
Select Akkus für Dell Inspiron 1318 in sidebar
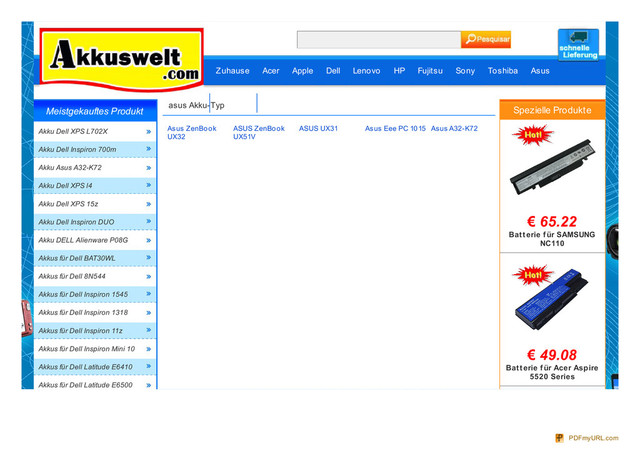(x=83, y=313)
